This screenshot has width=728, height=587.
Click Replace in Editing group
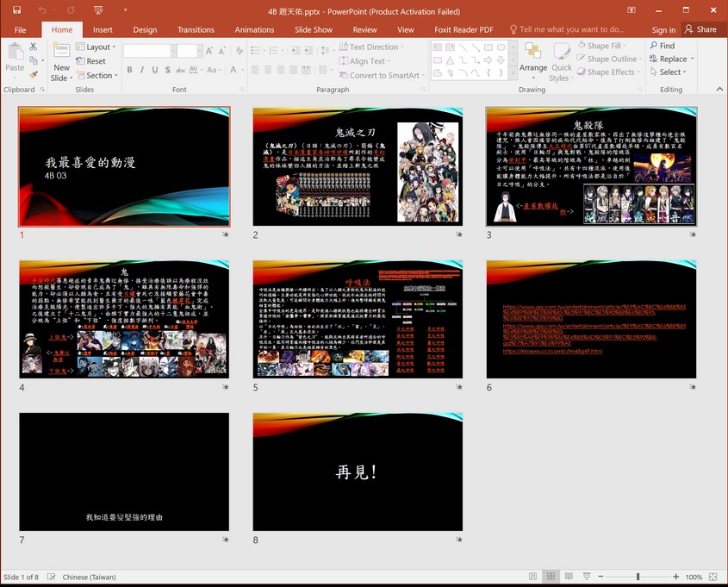671,59
